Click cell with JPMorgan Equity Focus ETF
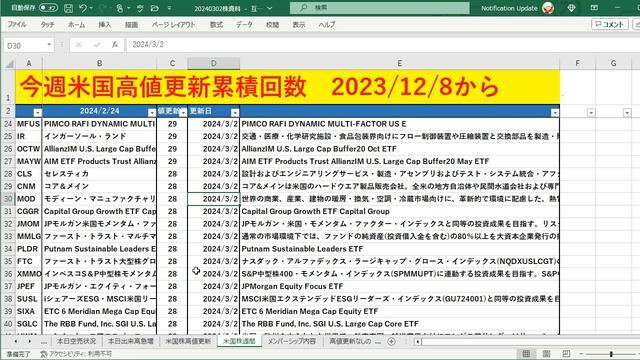The height and width of the screenshot is (360, 640). 399,286
